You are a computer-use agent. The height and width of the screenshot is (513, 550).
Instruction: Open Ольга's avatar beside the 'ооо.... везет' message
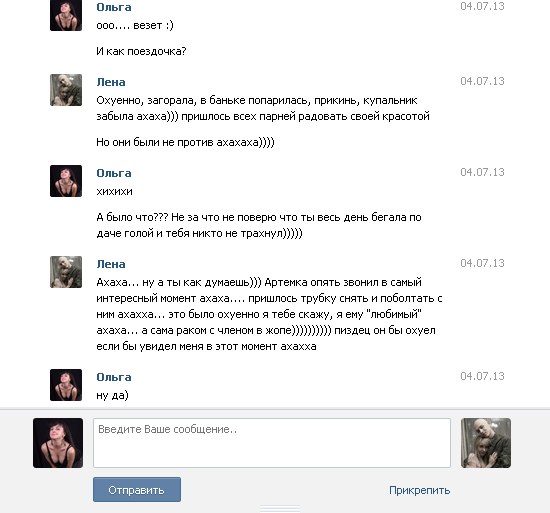coord(66,15)
